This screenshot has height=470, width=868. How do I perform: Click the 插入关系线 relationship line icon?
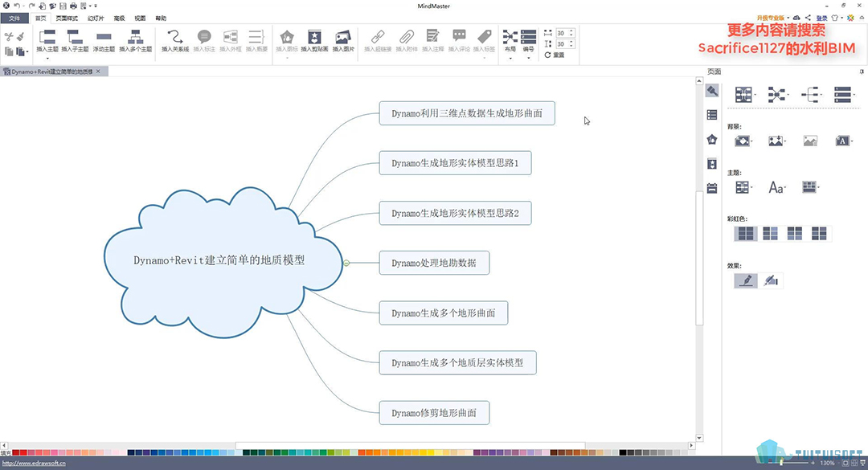tap(175, 38)
